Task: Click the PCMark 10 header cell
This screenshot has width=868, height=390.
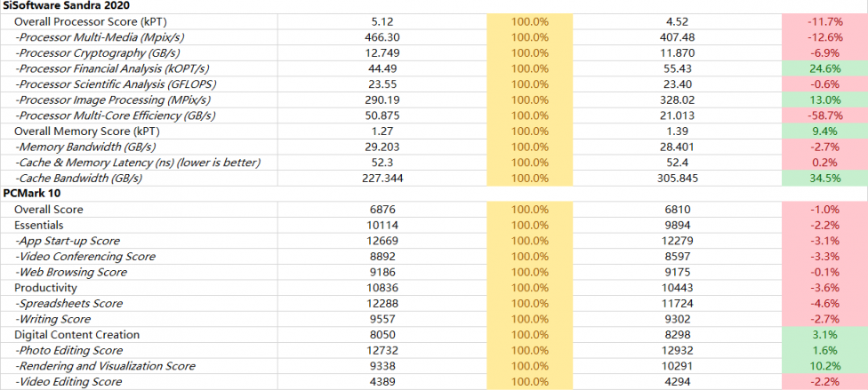Action: tap(31, 195)
